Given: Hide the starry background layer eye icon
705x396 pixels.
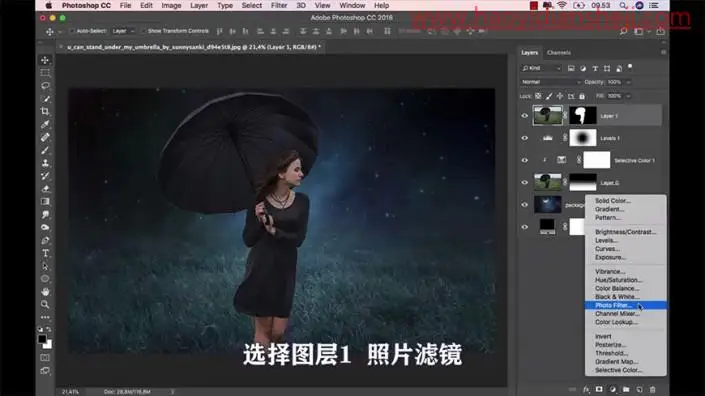Looking at the screenshot, I should point(524,205).
